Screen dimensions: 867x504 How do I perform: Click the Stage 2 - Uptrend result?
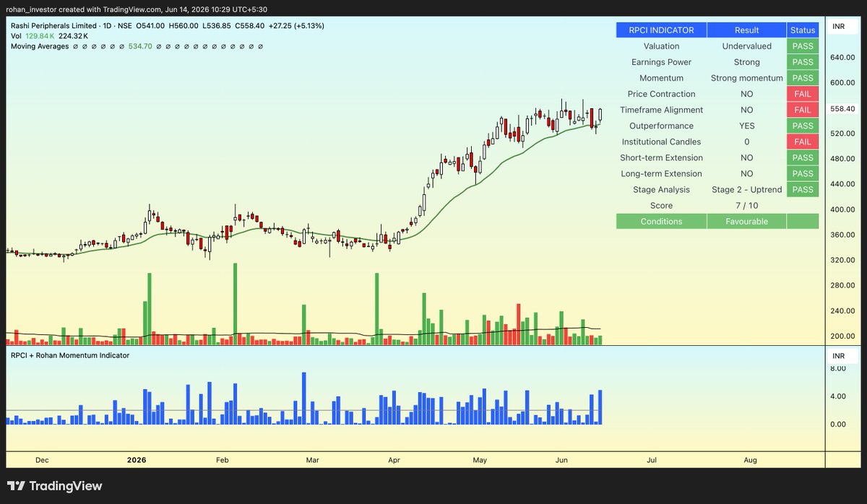pyautogui.click(x=746, y=189)
